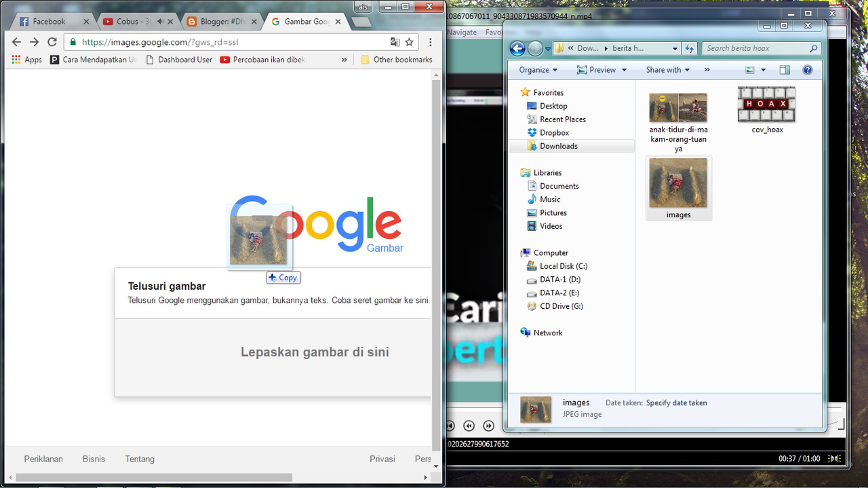Click the translate page icon

tap(395, 42)
